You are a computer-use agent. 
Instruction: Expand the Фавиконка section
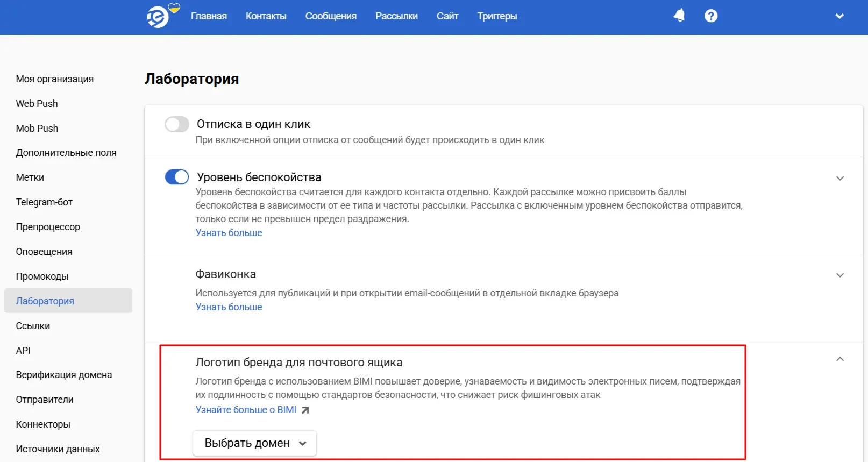coord(839,275)
